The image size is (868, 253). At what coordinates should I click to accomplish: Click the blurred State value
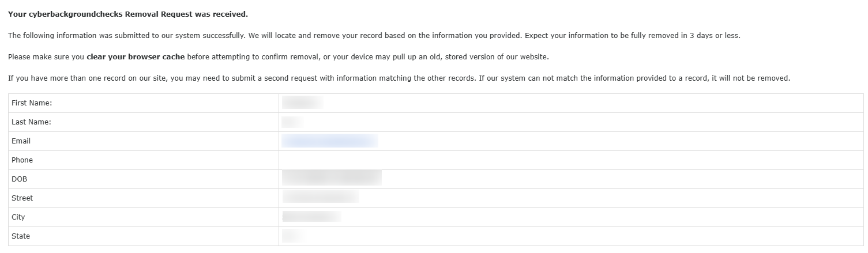pos(293,236)
